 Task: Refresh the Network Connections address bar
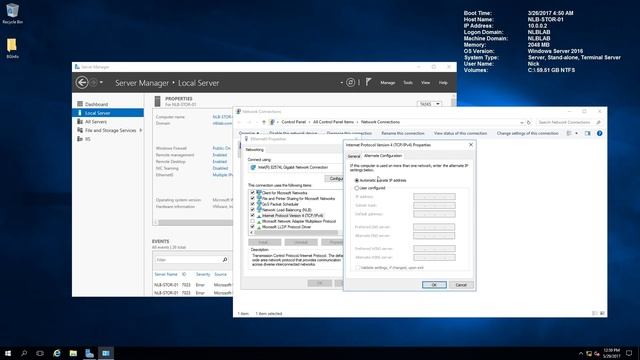[x=529, y=122]
